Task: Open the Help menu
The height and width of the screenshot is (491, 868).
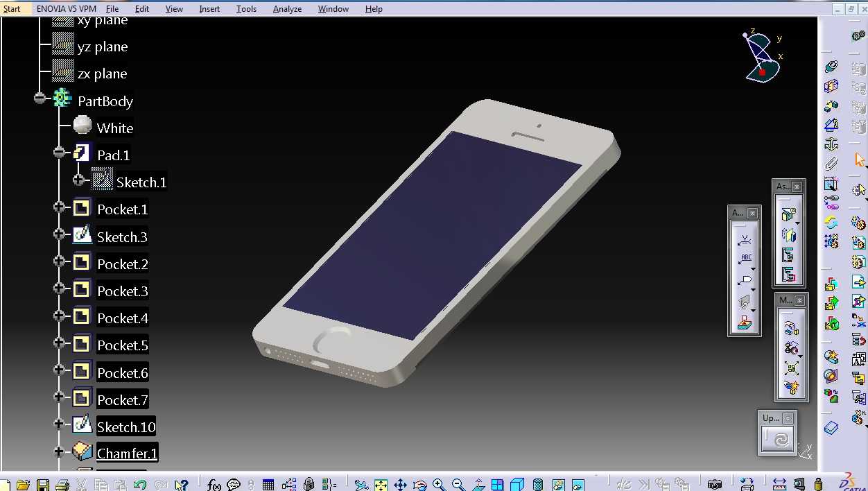Action: (374, 9)
